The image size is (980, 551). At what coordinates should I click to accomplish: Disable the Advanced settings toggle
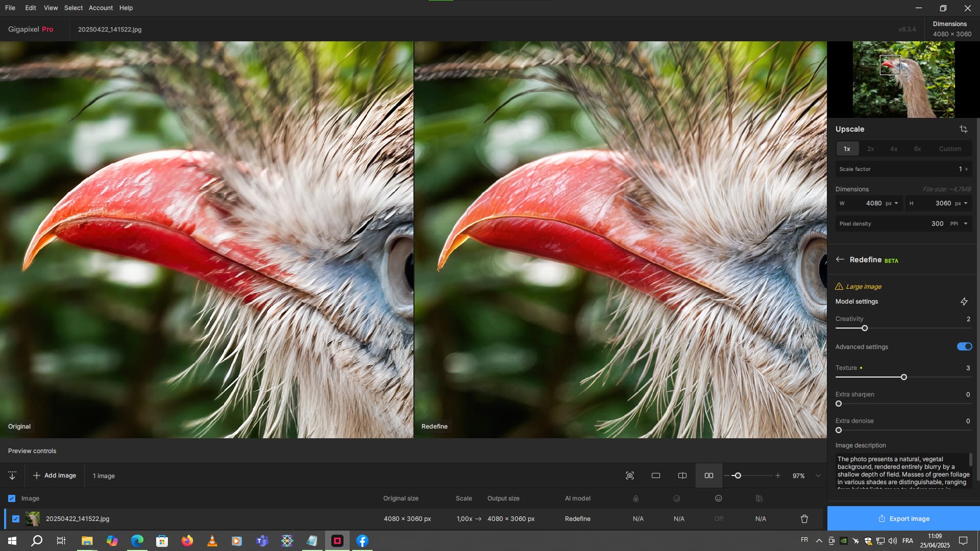pos(964,347)
